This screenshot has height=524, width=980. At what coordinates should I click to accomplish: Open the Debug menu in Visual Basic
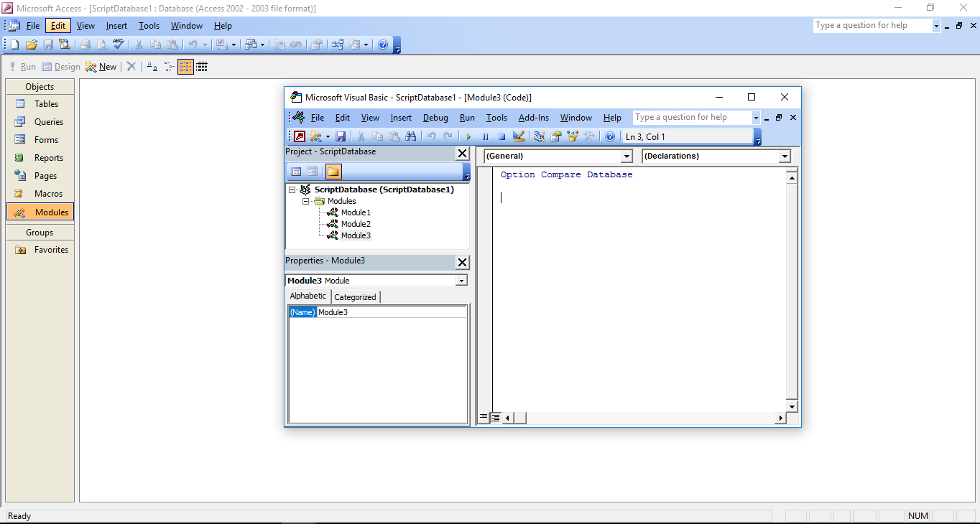435,118
